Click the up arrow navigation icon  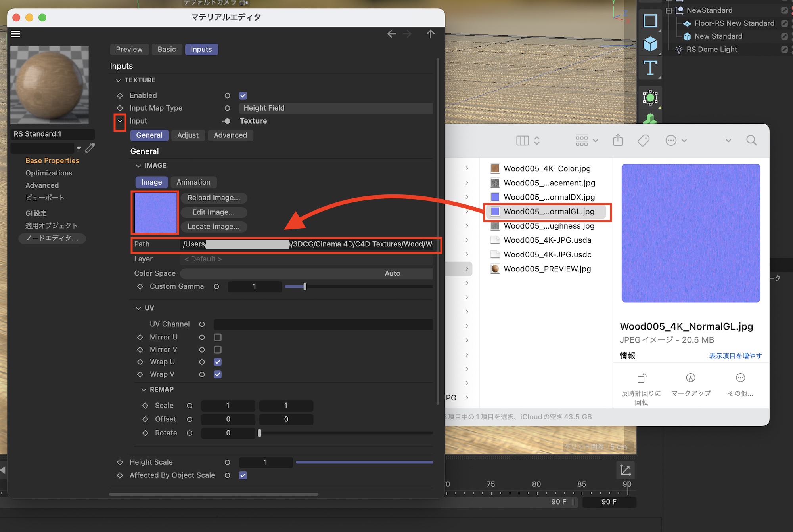[x=431, y=34]
